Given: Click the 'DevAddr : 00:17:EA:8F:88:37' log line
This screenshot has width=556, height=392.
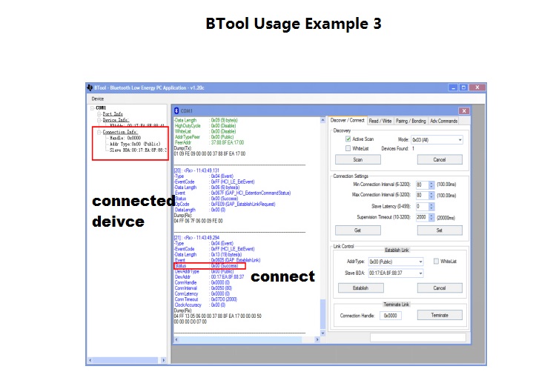Looking at the screenshot, I should pyautogui.click(x=209, y=277).
